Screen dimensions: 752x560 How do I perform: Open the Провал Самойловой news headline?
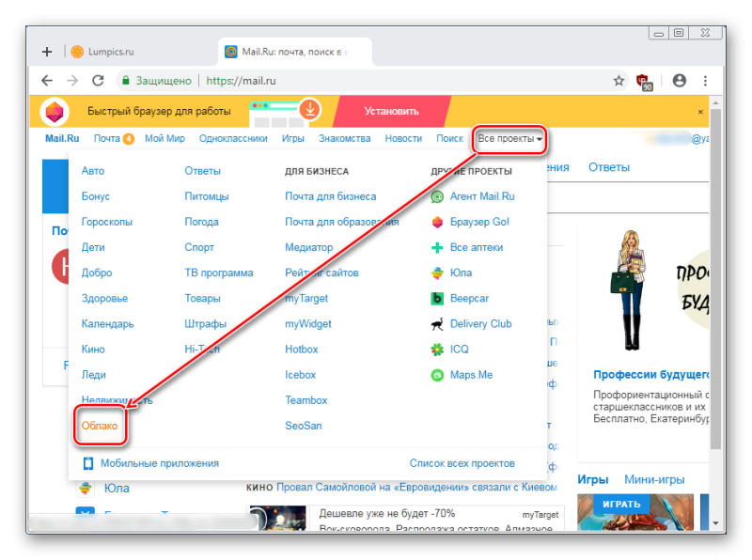tap(416, 488)
